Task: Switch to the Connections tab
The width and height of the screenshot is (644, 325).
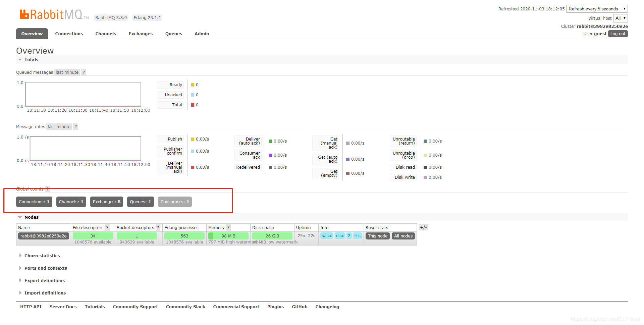Action: [69, 34]
